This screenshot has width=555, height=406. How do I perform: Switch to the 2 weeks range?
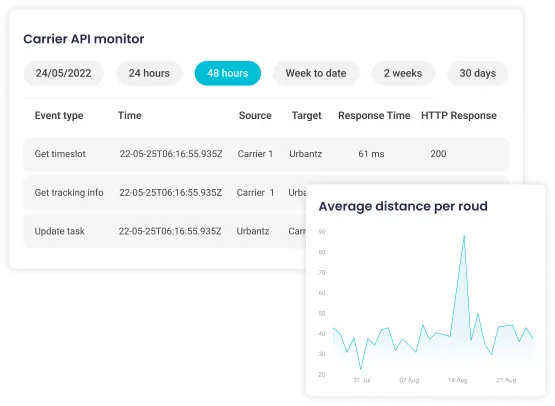(403, 73)
